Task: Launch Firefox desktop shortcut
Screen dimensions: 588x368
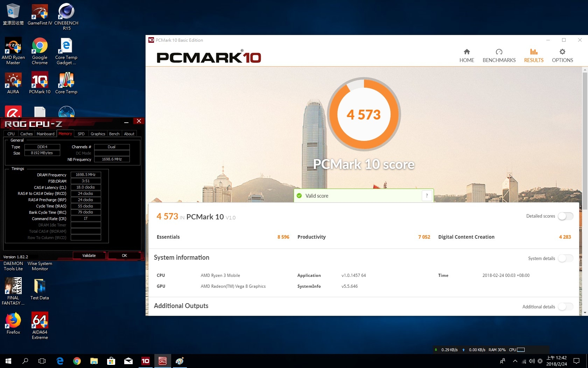Action: (13, 323)
